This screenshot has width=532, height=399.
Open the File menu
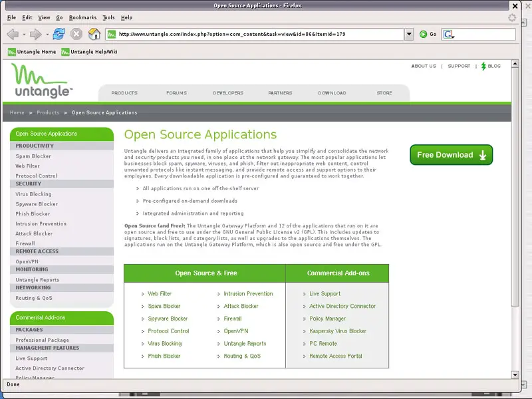click(x=11, y=18)
